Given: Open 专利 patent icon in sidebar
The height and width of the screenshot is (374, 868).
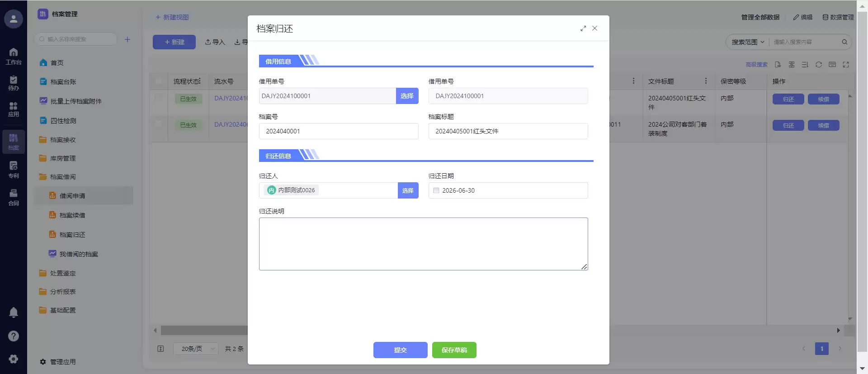Looking at the screenshot, I should (x=14, y=170).
